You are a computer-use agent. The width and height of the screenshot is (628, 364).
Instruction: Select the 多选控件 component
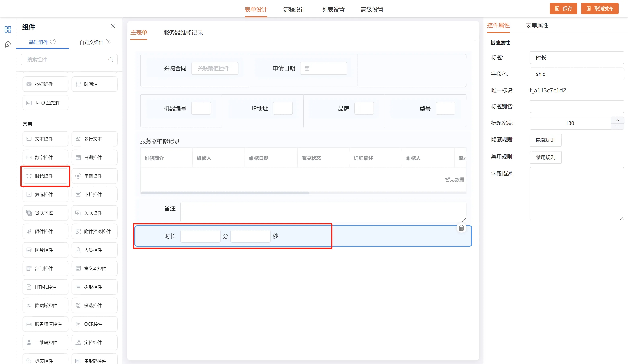[94, 305]
